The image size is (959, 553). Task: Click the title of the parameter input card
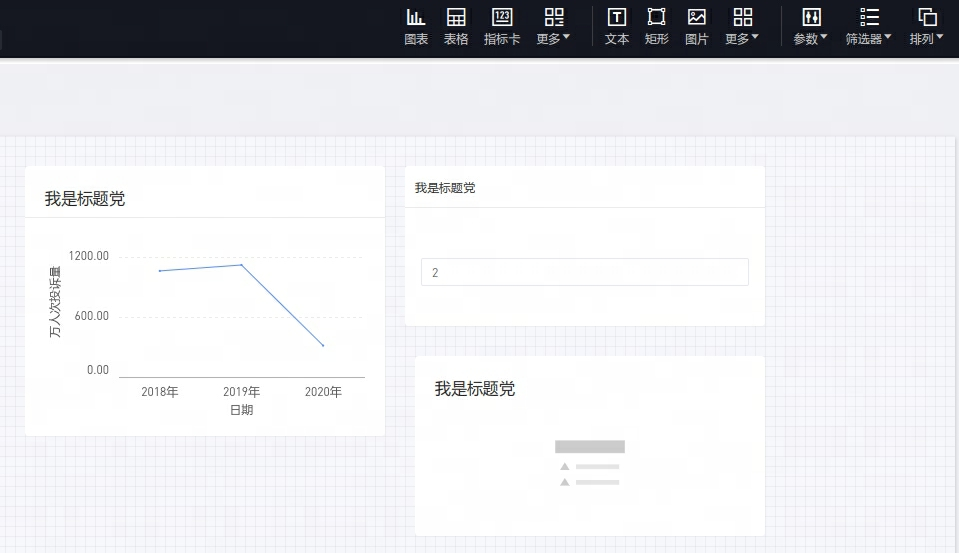click(445, 188)
